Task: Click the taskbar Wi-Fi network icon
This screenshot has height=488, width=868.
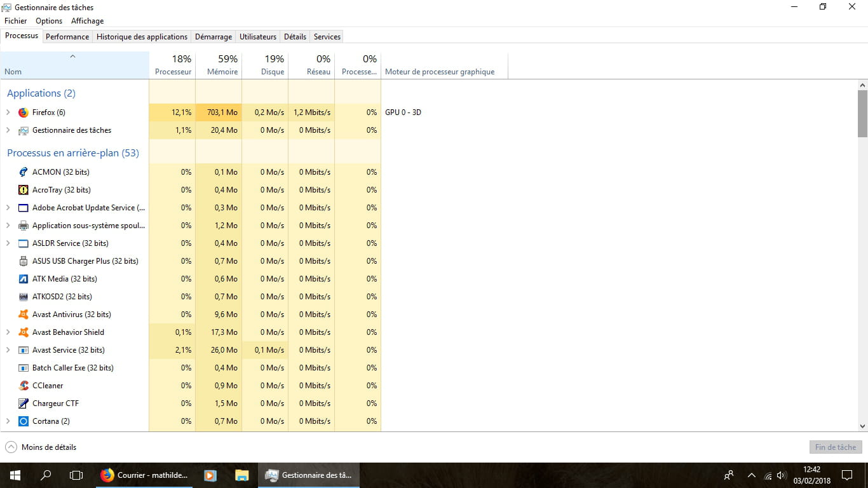Action: [x=768, y=475]
